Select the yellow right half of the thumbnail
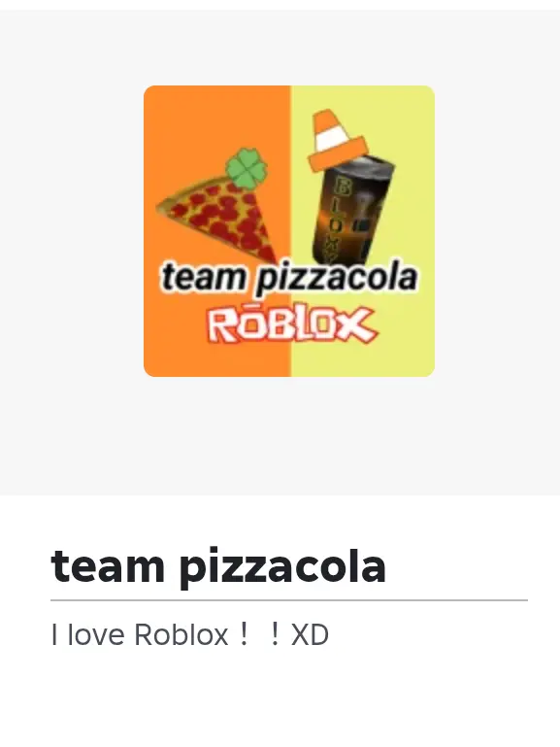 pos(363,231)
